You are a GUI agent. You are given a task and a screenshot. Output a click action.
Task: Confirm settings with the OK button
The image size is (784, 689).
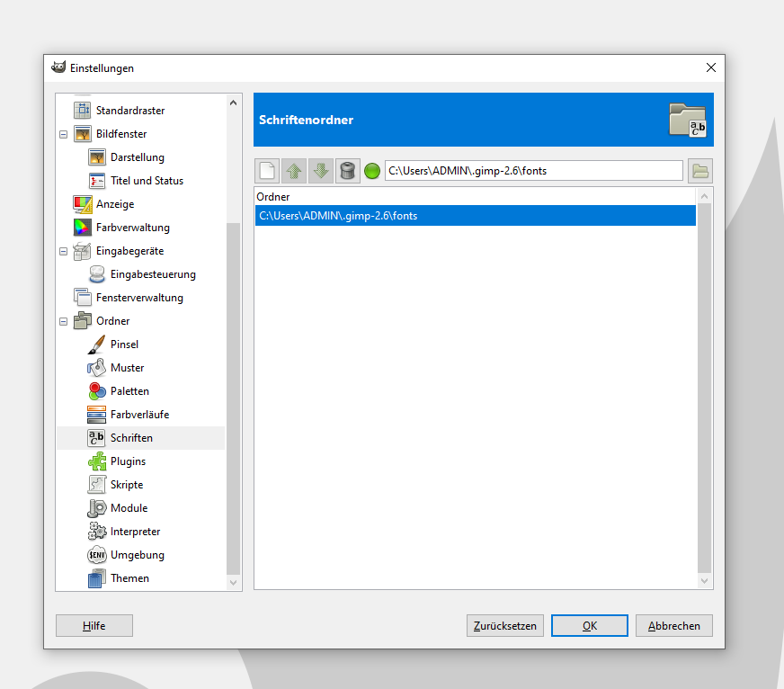tap(589, 626)
